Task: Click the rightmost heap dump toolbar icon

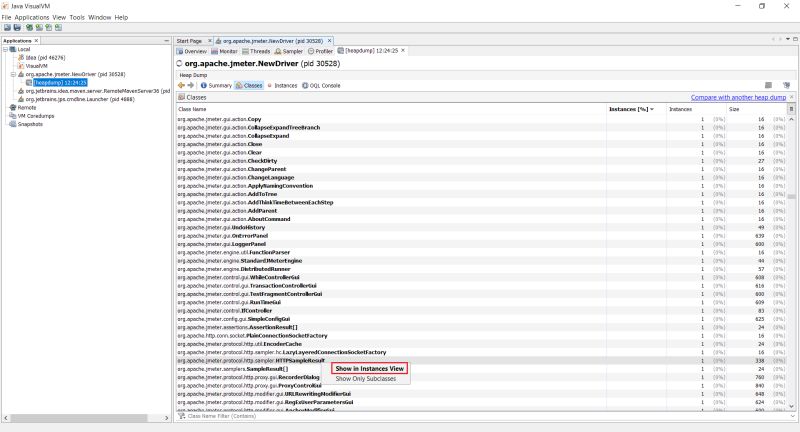Action: tap(786, 85)
